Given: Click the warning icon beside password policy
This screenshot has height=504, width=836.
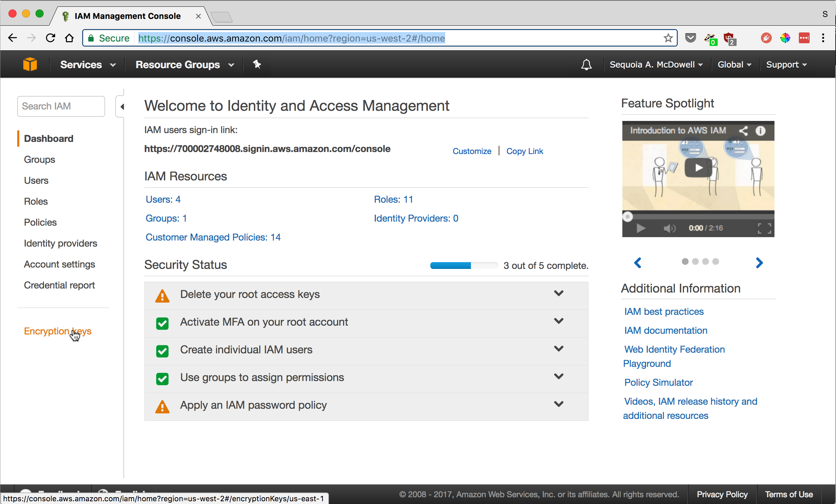Looking at the screenshot, I should pyautogui.click(x=162, y=406).
